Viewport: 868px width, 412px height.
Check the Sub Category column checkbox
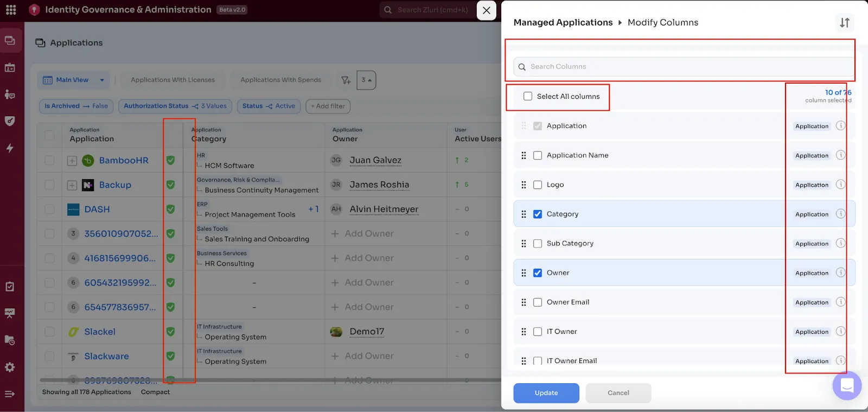click(538, 243)
